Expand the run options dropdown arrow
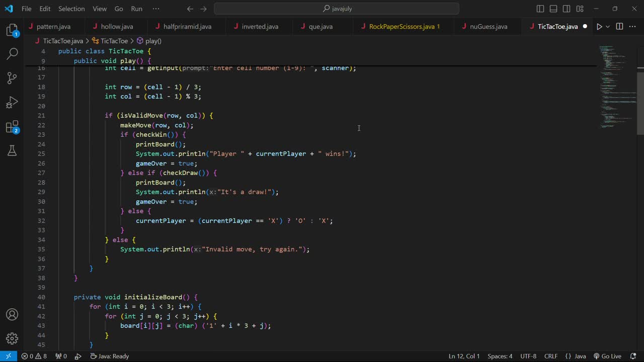This screenshot has width=644, height=362. point(608,27)
